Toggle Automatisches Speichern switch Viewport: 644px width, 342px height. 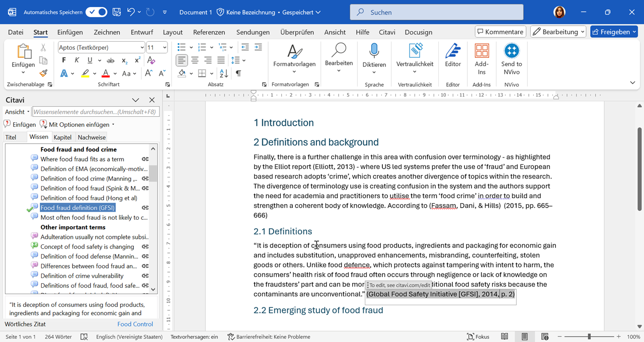coord(96,12)
